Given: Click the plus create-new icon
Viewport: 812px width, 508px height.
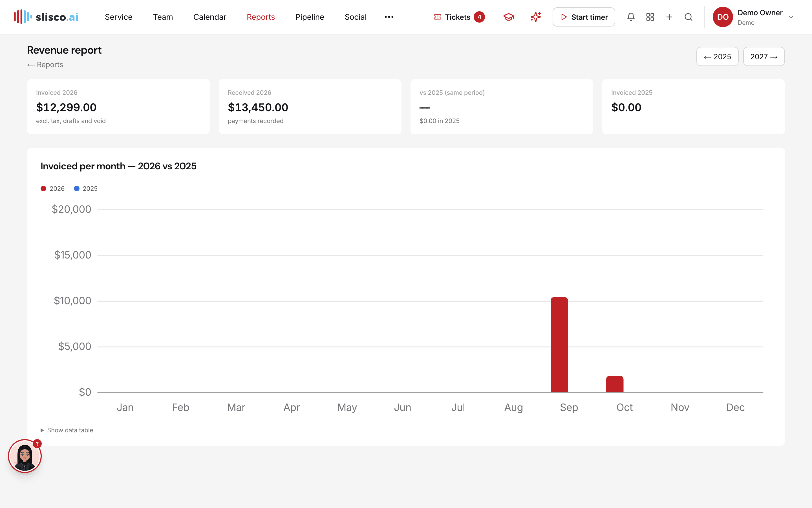Looking at the screenshot, I should tap(669, 17).
